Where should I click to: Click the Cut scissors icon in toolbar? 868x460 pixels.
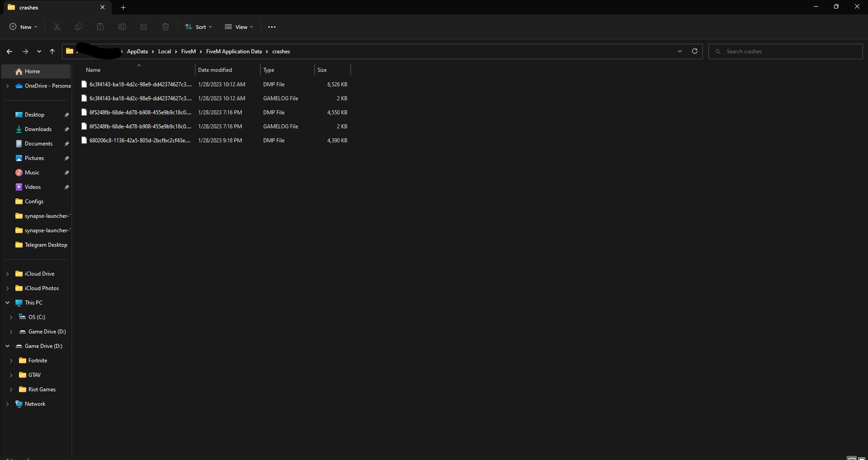pyautogui.click(x=57, y=27)
